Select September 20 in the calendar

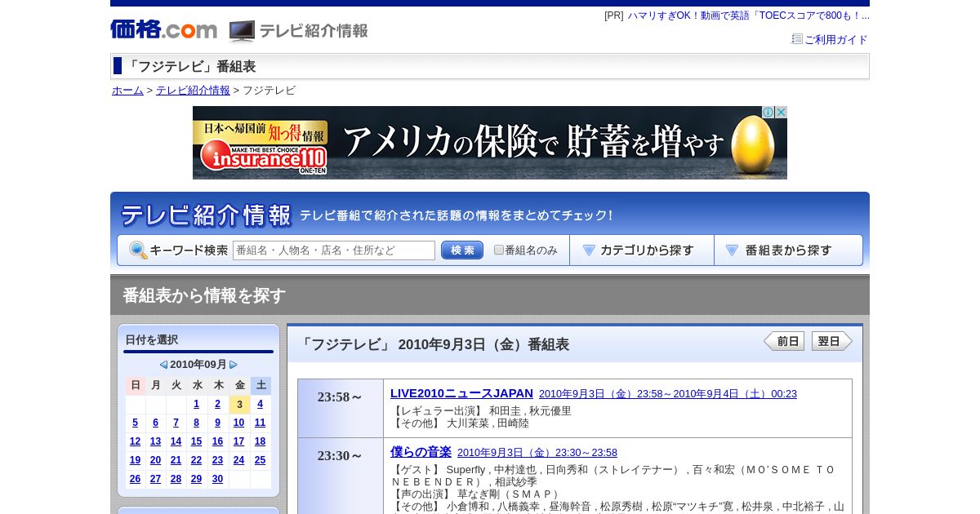coord(156,460)
